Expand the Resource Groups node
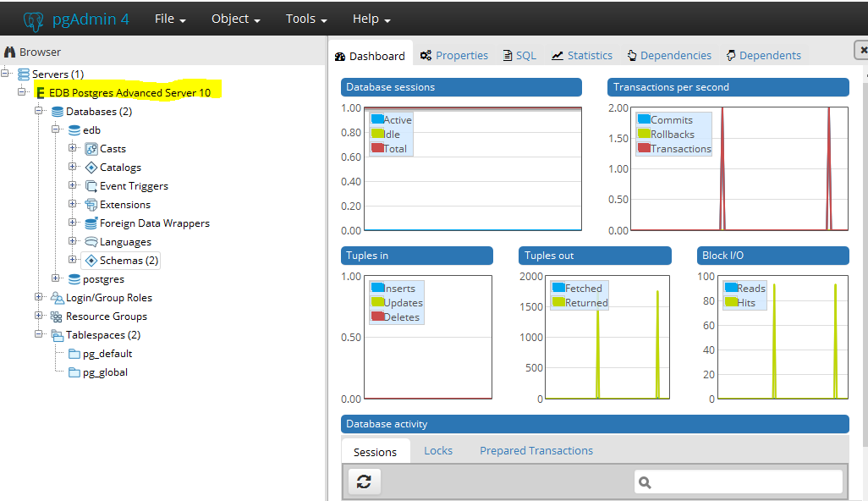The width and height of the screenshot is (868, 501). pyautogui.click(x=39, y=315)
